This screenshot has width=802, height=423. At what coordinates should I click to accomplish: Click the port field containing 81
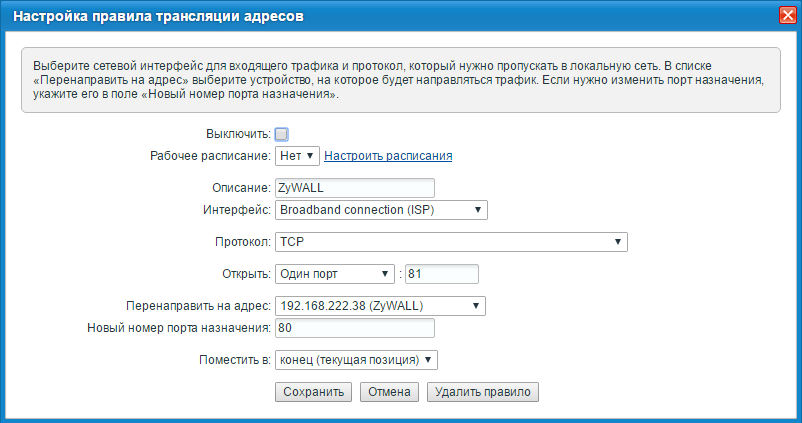pyautogui.click(x=441, y=274)
